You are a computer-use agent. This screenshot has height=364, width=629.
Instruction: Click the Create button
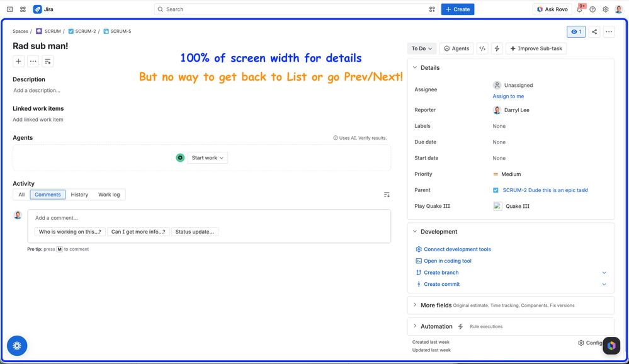(x=458, y=9)
